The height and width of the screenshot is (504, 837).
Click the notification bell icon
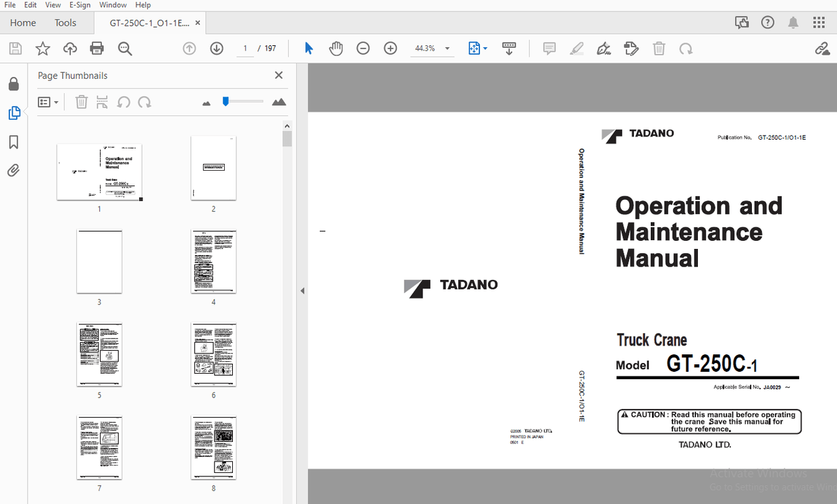coord(793,22)
